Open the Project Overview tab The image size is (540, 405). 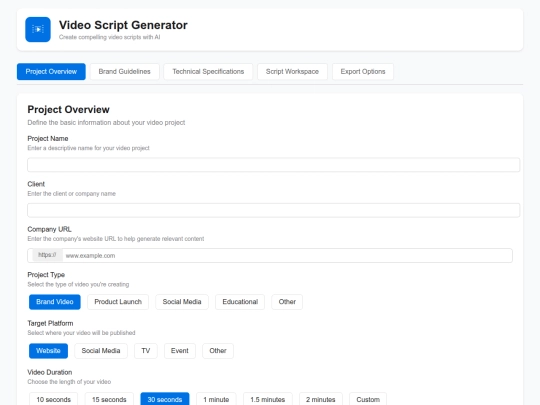tap(51, 72)
